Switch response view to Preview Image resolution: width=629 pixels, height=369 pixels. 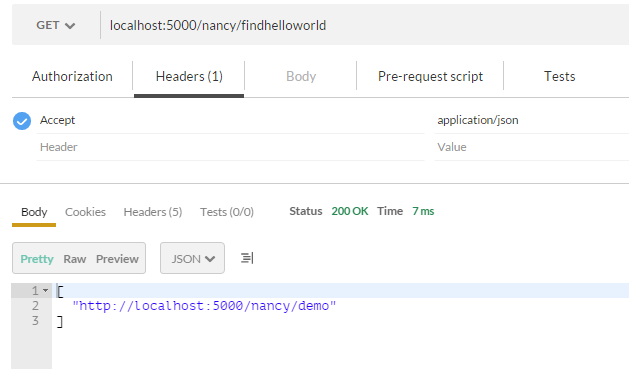(x=117, y=259)
